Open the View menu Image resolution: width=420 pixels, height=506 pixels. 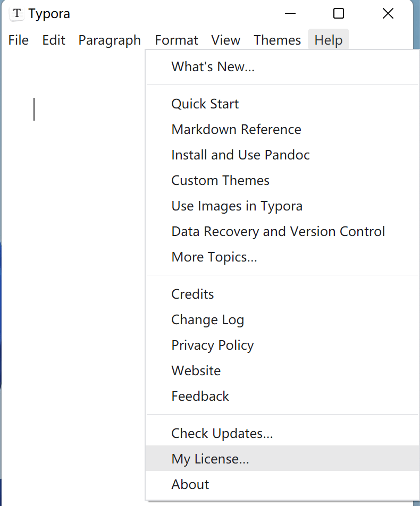click(225, 40)
